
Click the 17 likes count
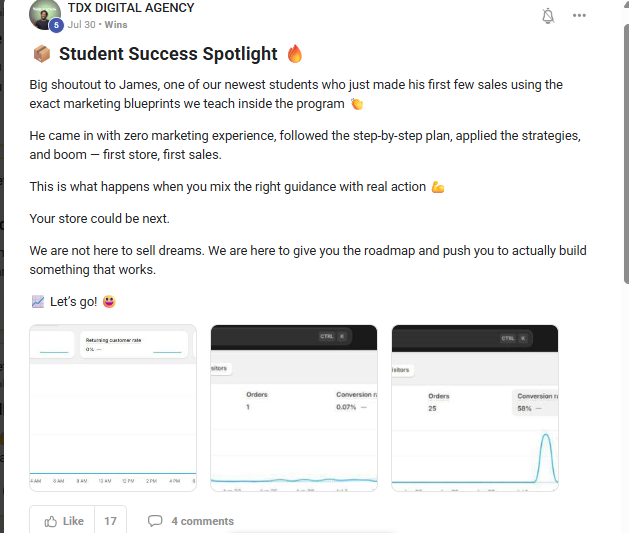pyautogui.click(x=110, y=520)
